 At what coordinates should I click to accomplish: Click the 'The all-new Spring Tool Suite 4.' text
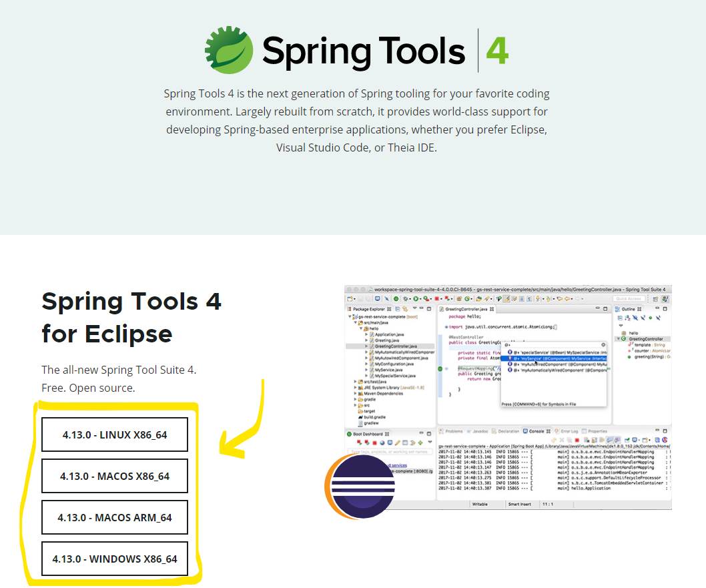[x=119, y=370]
